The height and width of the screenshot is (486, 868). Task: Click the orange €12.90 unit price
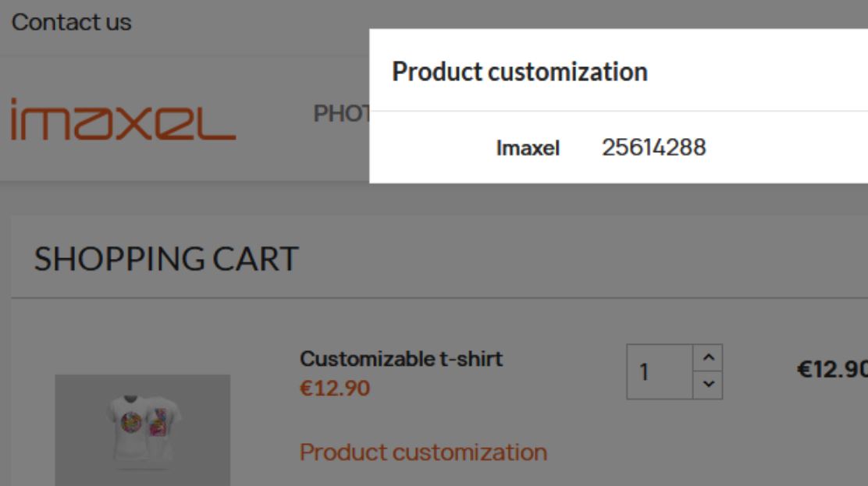pyautogui.click(x=335, y=388)
